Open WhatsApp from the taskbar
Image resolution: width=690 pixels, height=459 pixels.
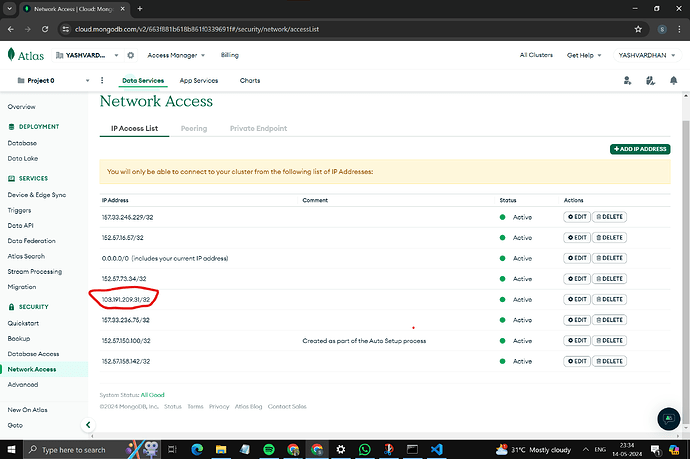click(x=363, y=450)
